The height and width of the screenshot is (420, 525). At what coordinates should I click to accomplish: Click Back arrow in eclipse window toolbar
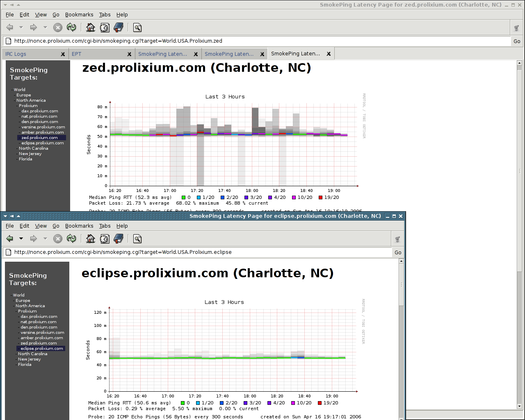(x=10, y=239)
